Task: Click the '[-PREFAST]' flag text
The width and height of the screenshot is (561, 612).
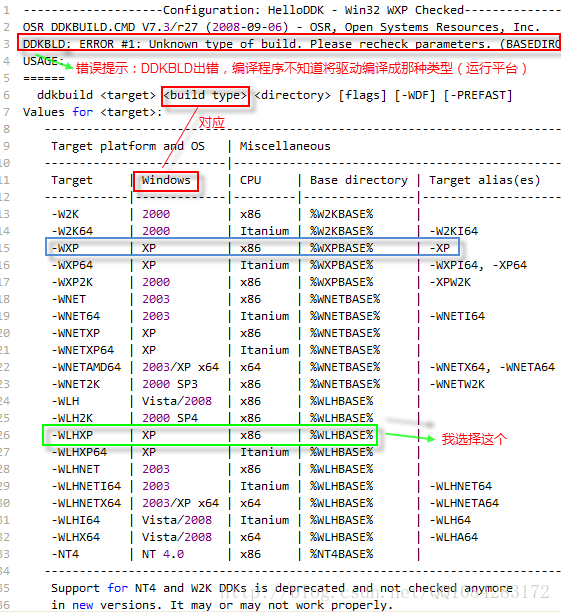Action: click(x=478, y=95)
